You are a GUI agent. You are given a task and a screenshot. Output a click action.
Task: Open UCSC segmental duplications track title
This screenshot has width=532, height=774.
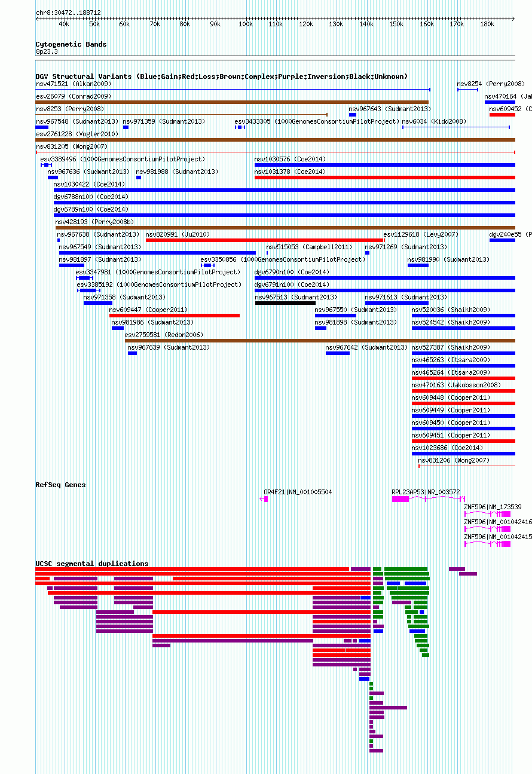[x=92, y=564]
